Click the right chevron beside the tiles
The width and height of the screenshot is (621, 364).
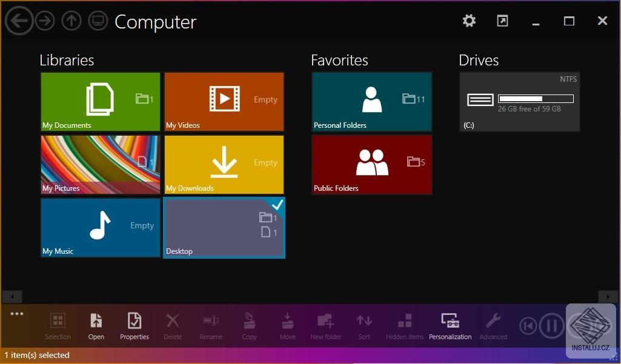click(608, 297)
